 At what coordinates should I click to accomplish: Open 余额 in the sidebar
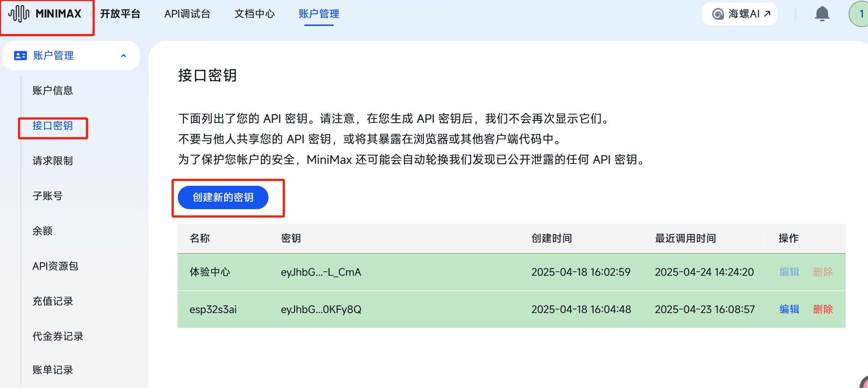click(x=42, y=231)
